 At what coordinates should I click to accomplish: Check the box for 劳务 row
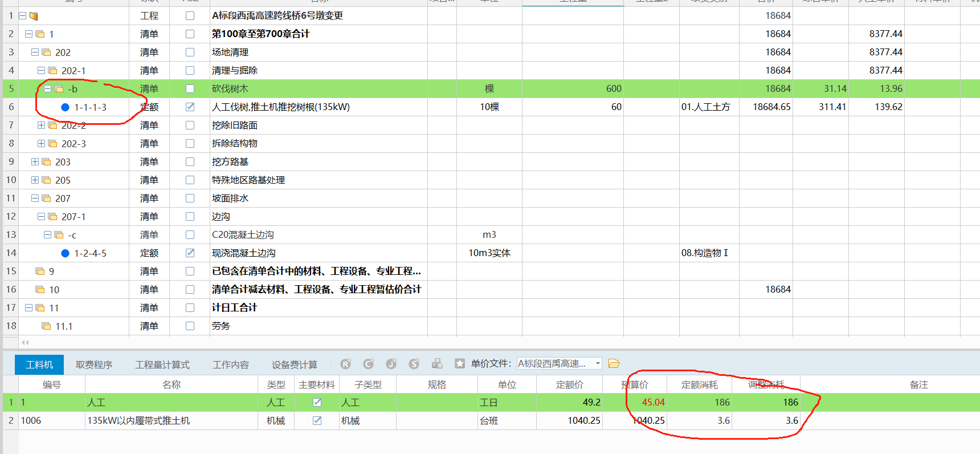[x=190, y=326]
